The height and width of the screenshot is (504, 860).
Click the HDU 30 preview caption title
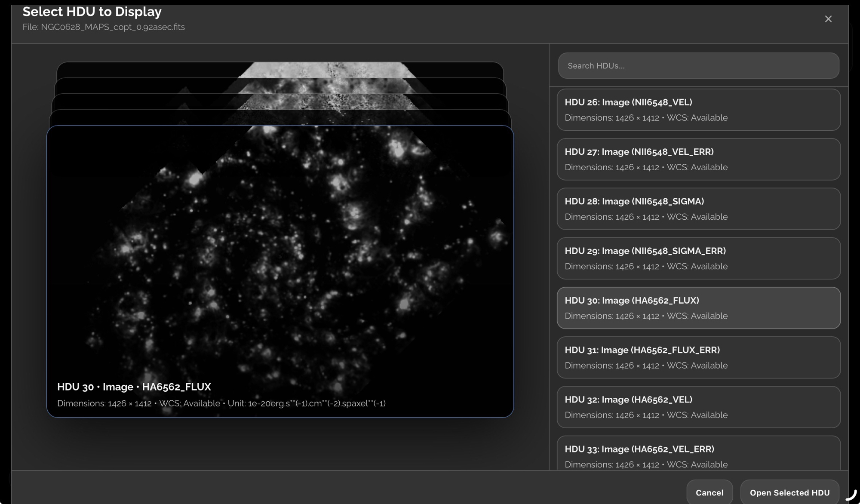click(134, 387)
